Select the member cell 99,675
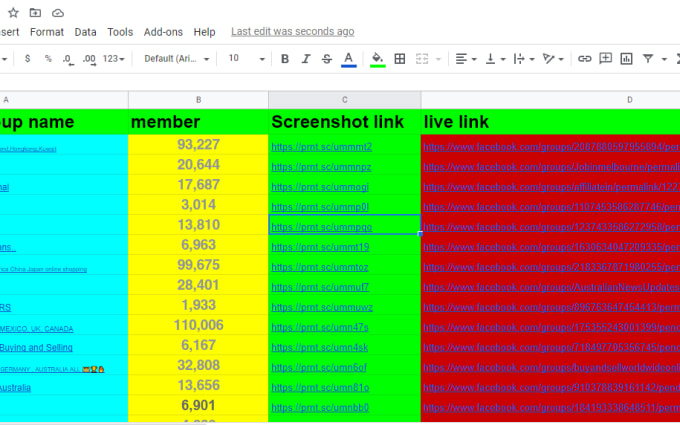 coord(198,265)
